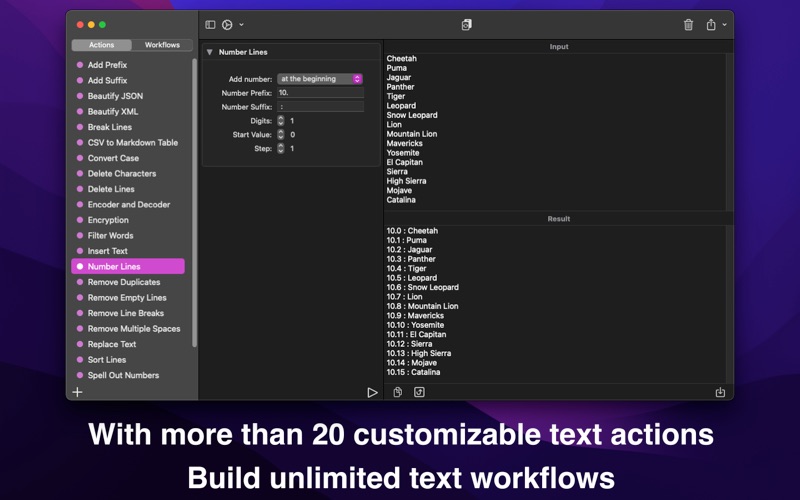Click the export result icon at bottom right
The image size is (800, 500).
(720, 392)
